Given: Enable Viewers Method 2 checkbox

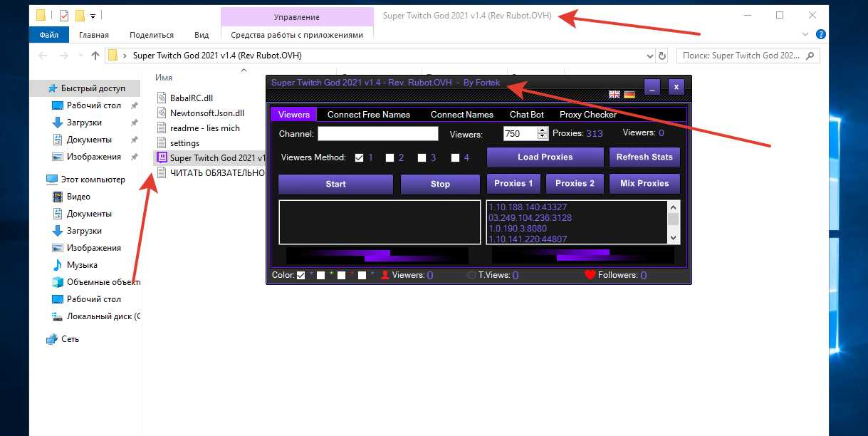Looking at the screenshot, I should [x=389, y=158].
